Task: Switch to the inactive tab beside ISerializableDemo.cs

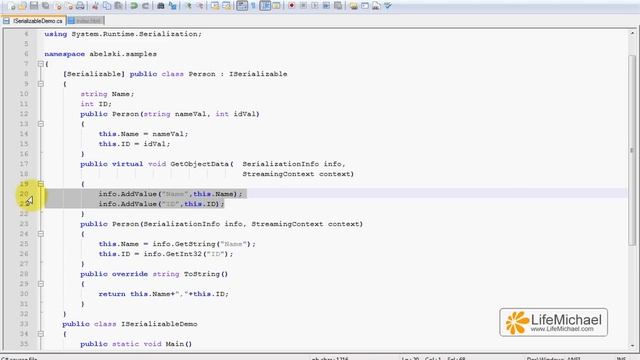Action: point(85,20)
